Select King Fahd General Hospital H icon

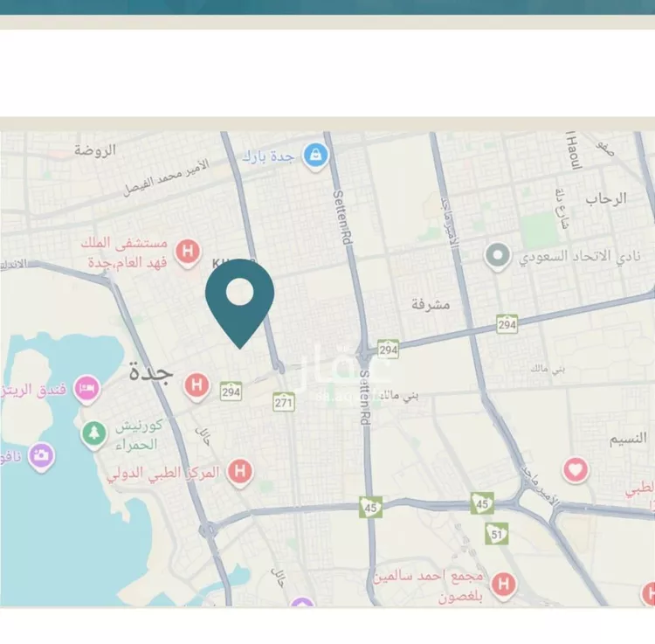(x=188, y=253)
